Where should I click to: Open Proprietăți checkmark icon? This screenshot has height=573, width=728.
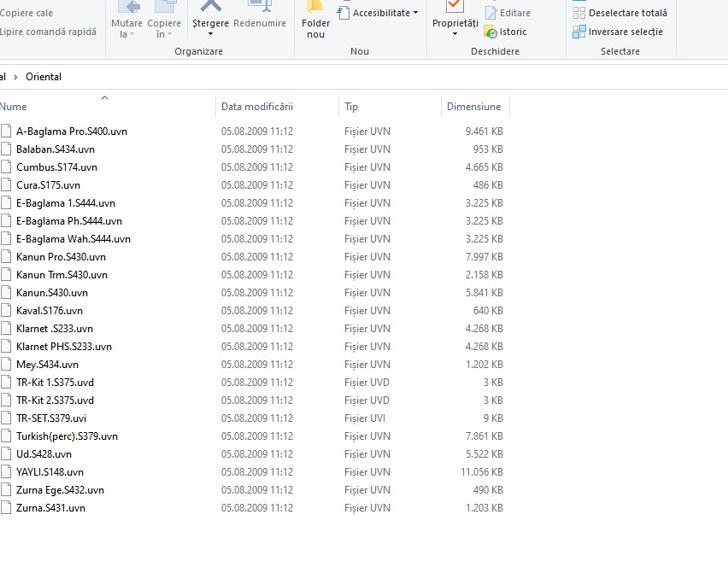455,7
